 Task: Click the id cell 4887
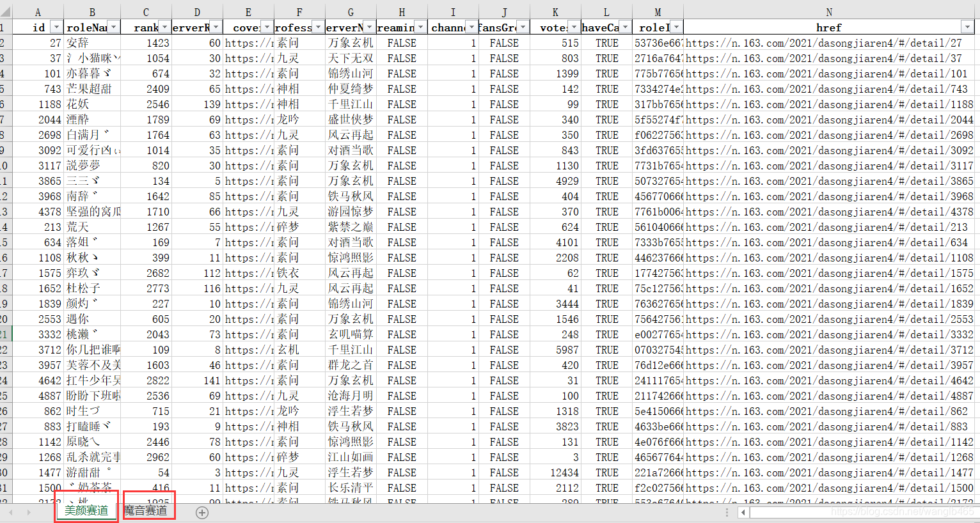click(x=38, y=396)
